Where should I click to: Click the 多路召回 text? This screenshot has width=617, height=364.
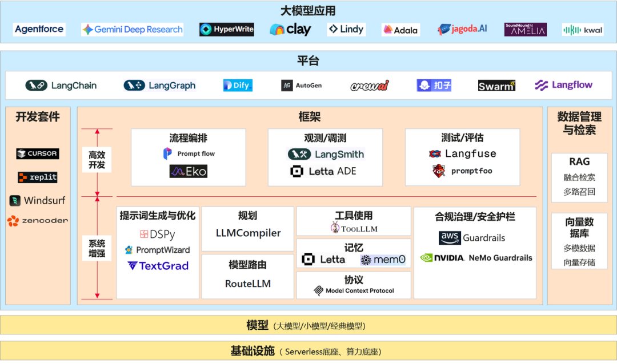click(x=579, y=192)
